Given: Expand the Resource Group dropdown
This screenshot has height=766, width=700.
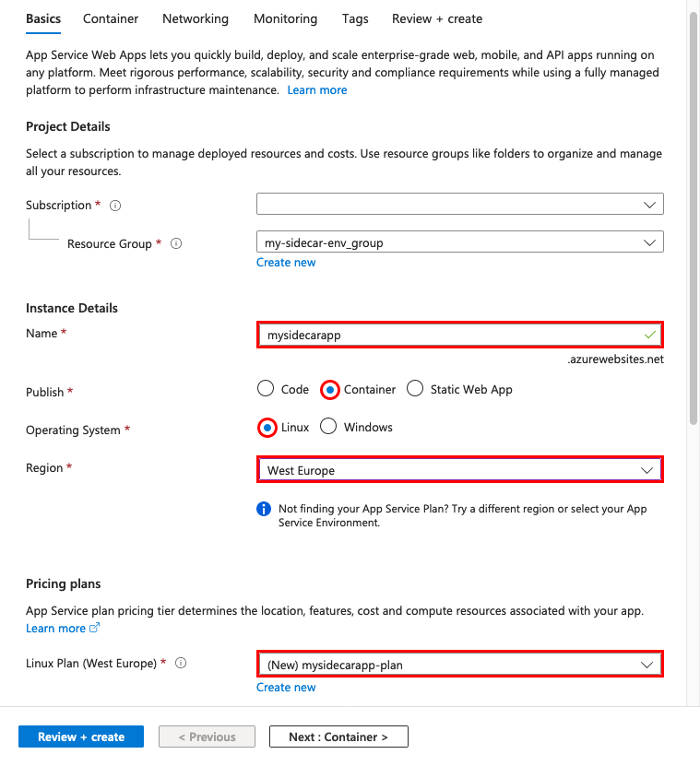Looking at the screenshot, I should tap(460, 242).
